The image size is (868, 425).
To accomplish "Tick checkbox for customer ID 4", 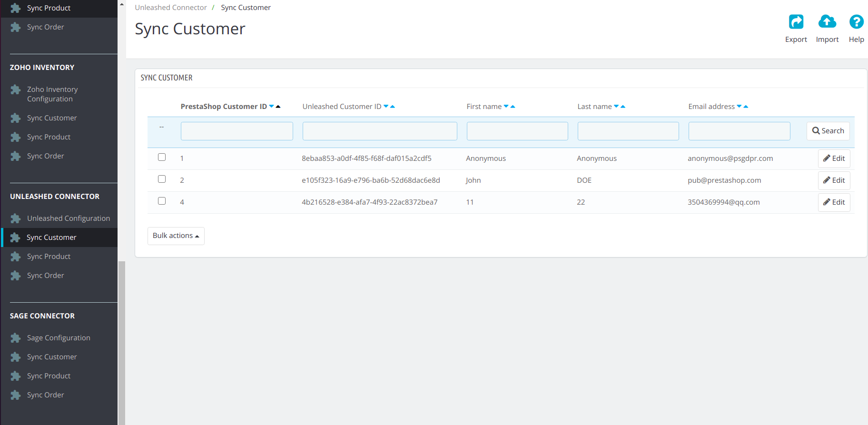I will click(x=162, y=201).
